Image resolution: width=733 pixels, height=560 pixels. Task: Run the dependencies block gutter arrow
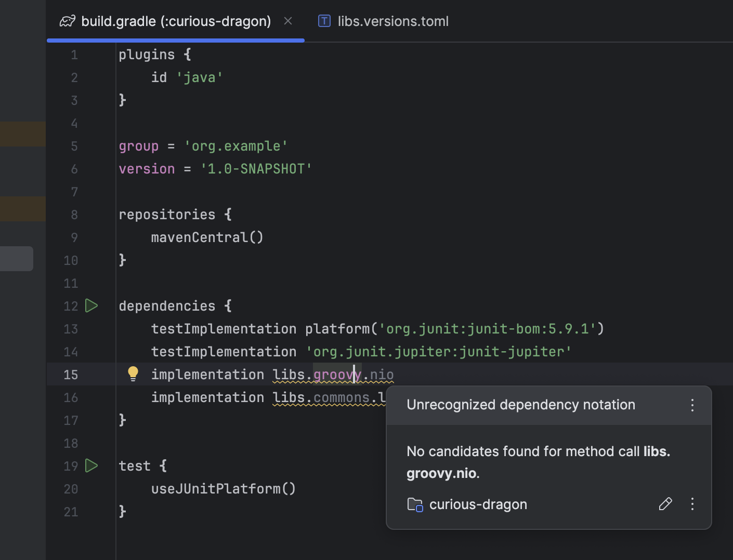pyautogui.click(x=91, y=305)
